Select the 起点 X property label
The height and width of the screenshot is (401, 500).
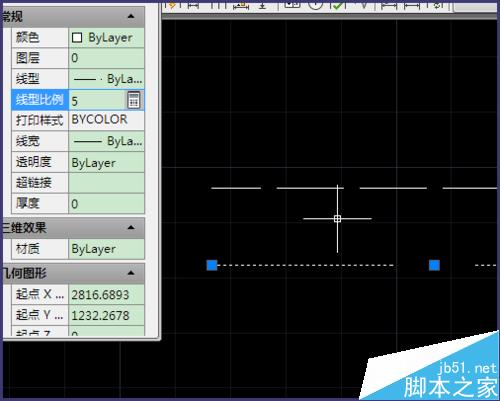click(40, 294)
